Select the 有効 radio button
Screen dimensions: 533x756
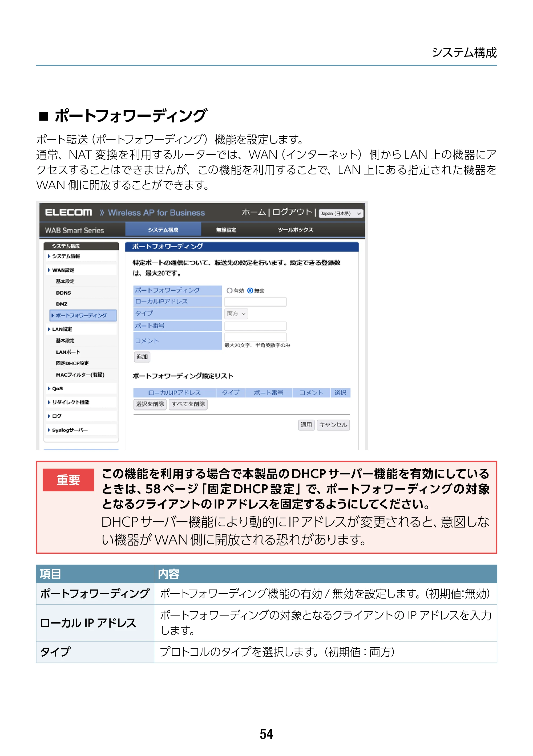pos(229,290)
